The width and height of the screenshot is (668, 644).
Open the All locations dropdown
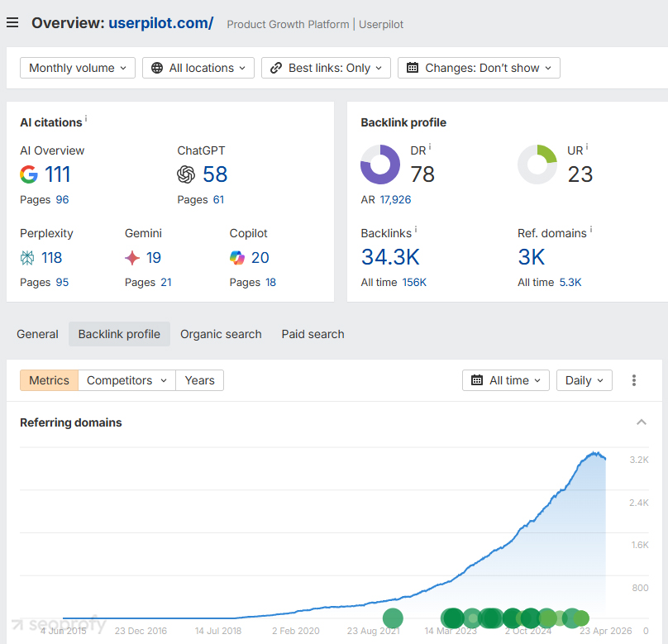(x=198, y=68)
